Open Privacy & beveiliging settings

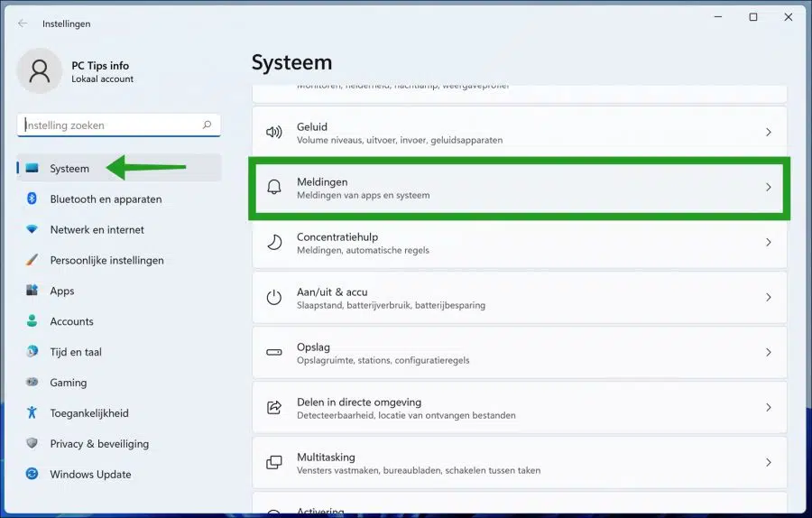click(x=119, y=443)
